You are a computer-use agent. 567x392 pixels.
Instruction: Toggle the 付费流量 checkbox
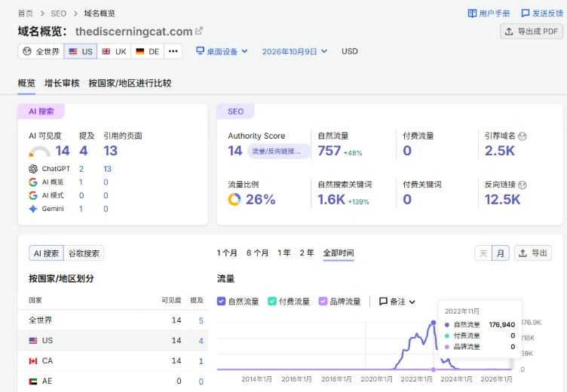272,302
